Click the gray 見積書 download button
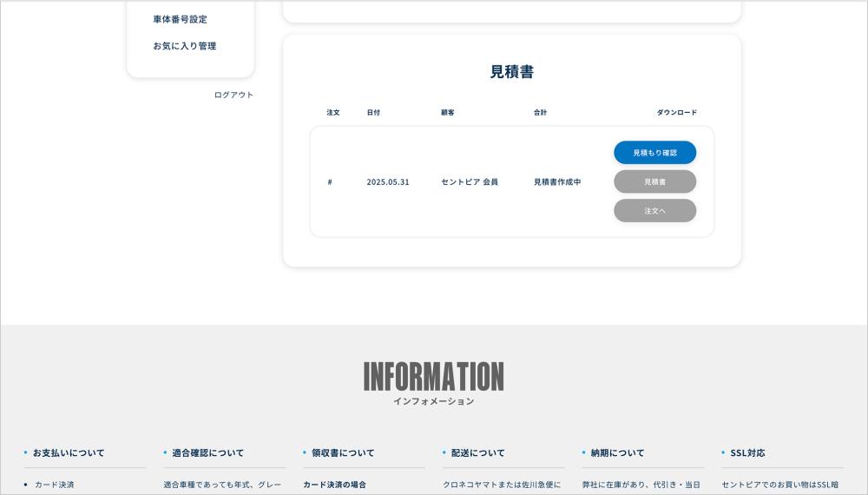Screen dimensions: 868x495 click(x=654, y=181)
